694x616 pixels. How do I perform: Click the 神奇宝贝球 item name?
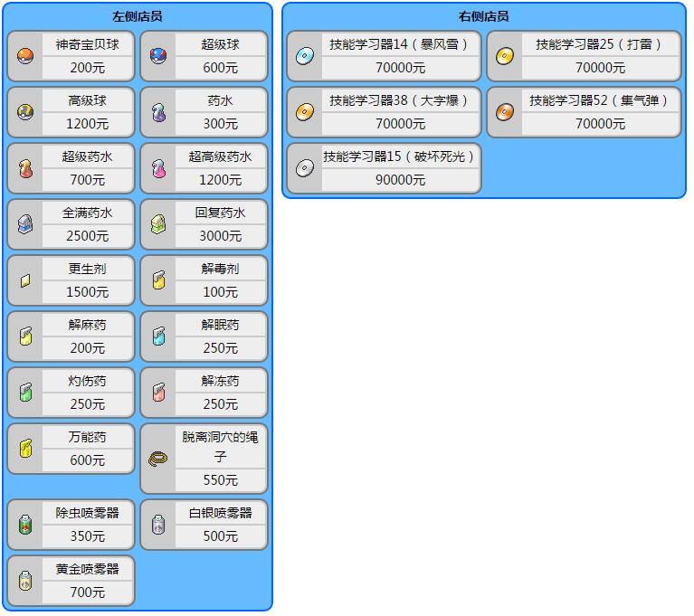coord(88,44)
